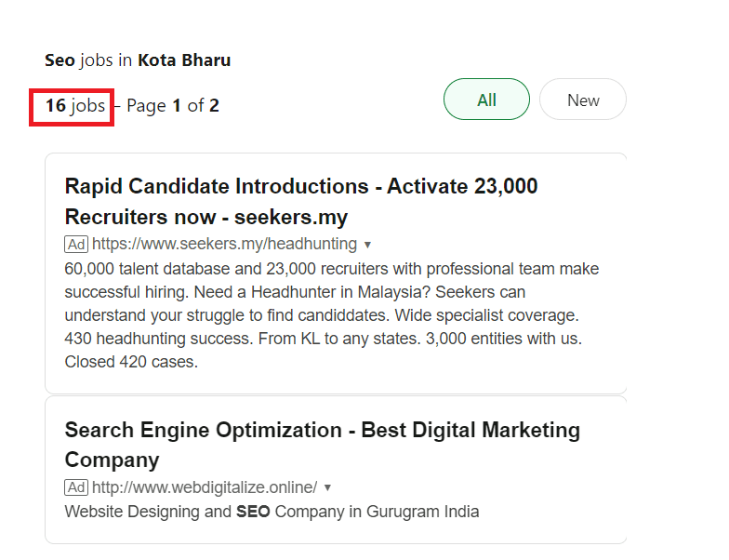Click the Ad badge on webdigitalize listing
729x560 pixels.
click(76, 487)
